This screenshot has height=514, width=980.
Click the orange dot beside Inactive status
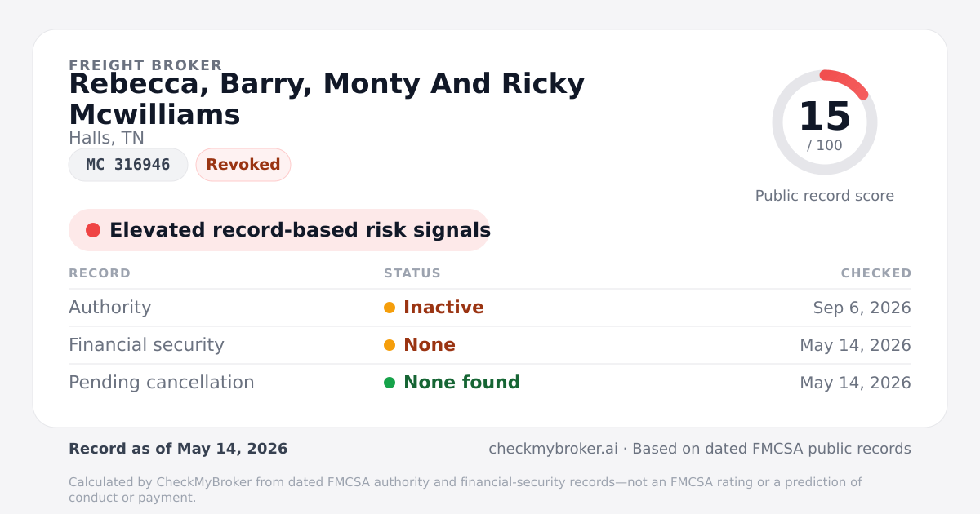(390, 308)
